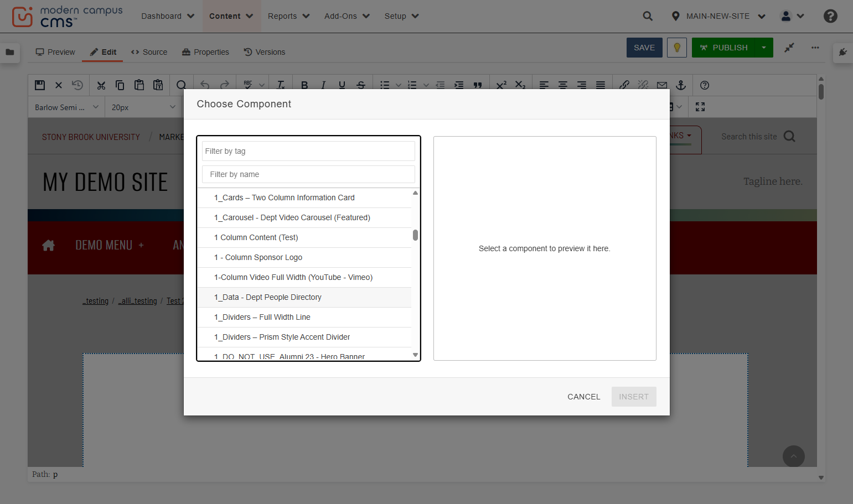The image size is (853, 504).
Task: Click the Cancel button in dialog
Action: 584,397
